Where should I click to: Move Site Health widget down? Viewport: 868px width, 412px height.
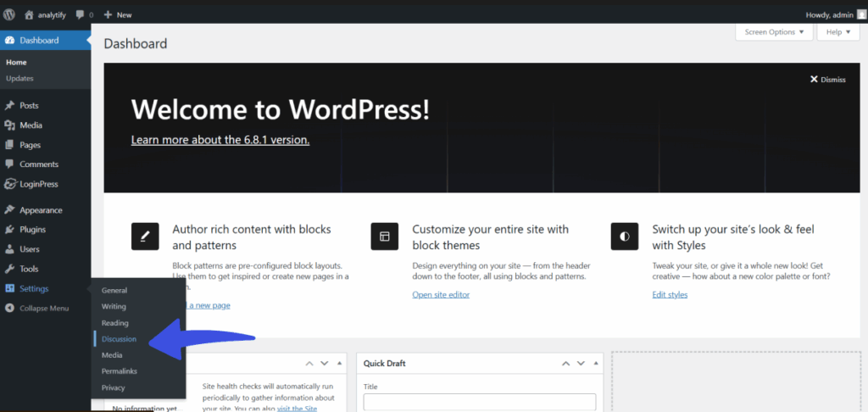[325, 364]
